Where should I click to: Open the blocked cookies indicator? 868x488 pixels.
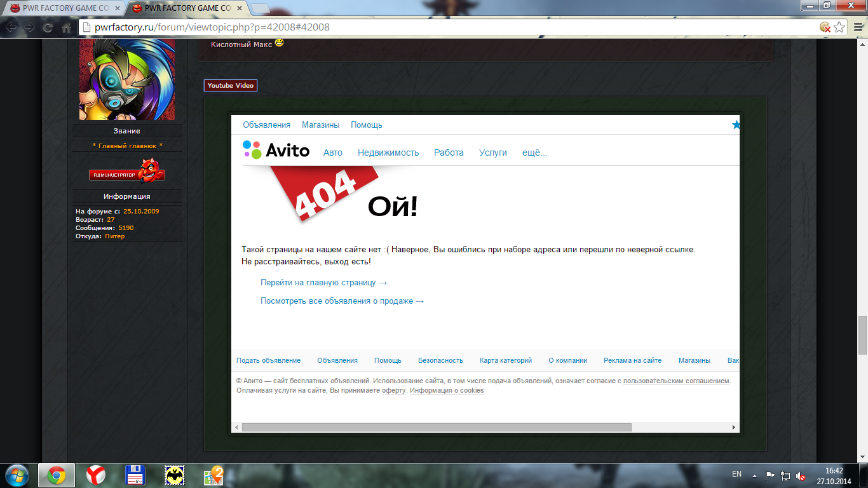pyautogui.click(x=825, y=27)
